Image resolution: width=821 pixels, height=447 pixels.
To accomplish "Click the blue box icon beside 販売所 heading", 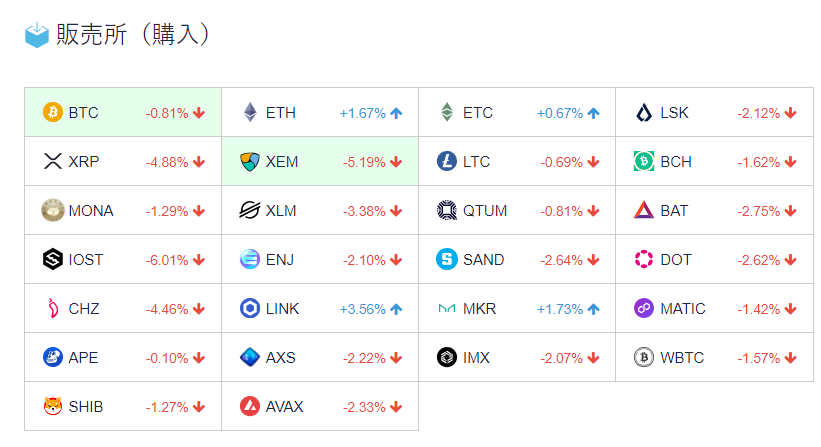I will tap(37, 35).
